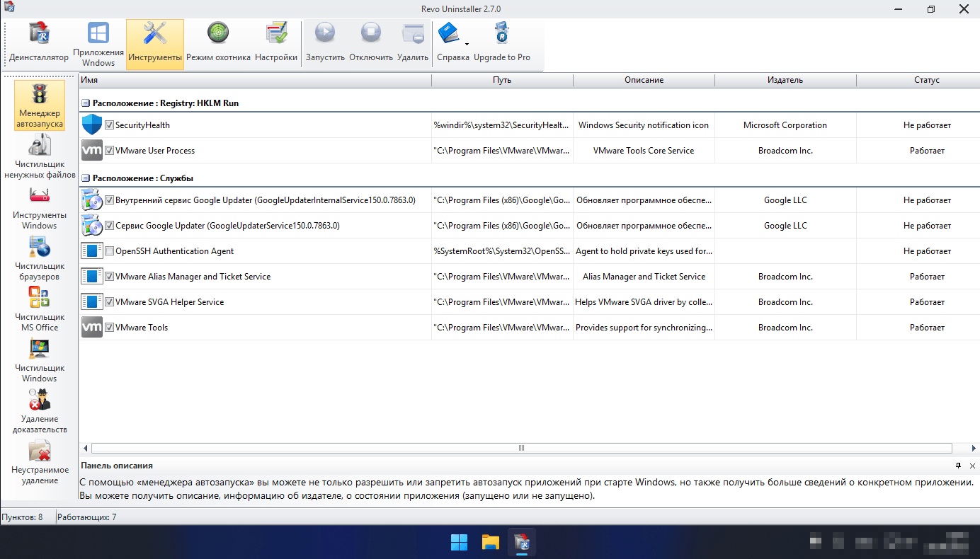Sort by the Путь column header
The image size is (980, 559).
pyautogui.click(x=502, y=80)
